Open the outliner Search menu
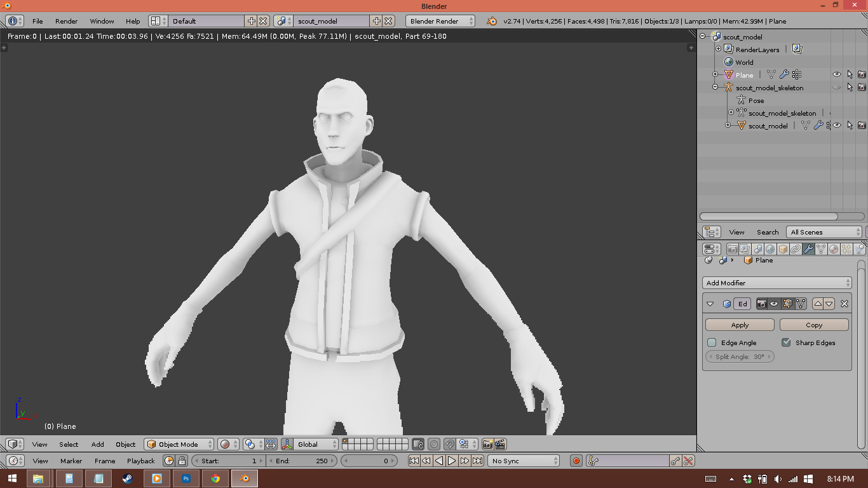The height and width of the screenshot is (488, 868). [x=768, y=232]
